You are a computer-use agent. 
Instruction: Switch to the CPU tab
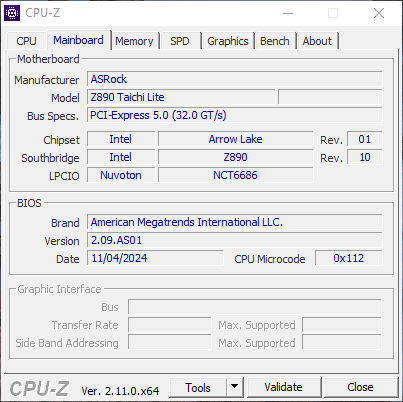pyautogui.click(x=26, y=41)
